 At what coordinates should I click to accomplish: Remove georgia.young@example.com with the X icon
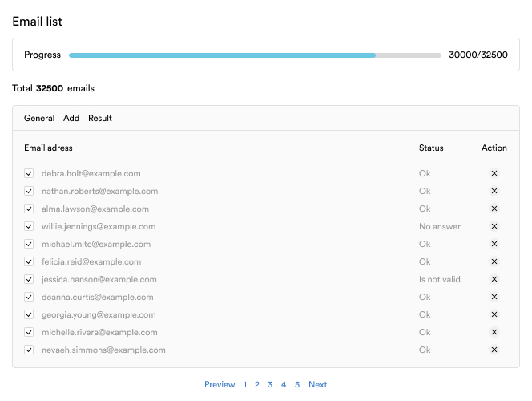[x=494, y=314]
